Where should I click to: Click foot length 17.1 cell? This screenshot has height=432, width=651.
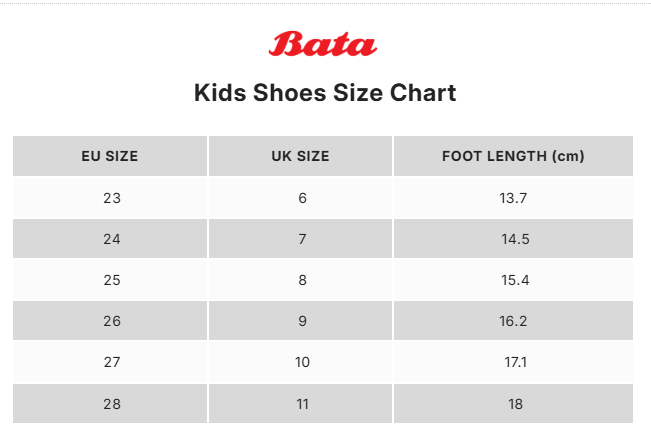click(513, 362)
